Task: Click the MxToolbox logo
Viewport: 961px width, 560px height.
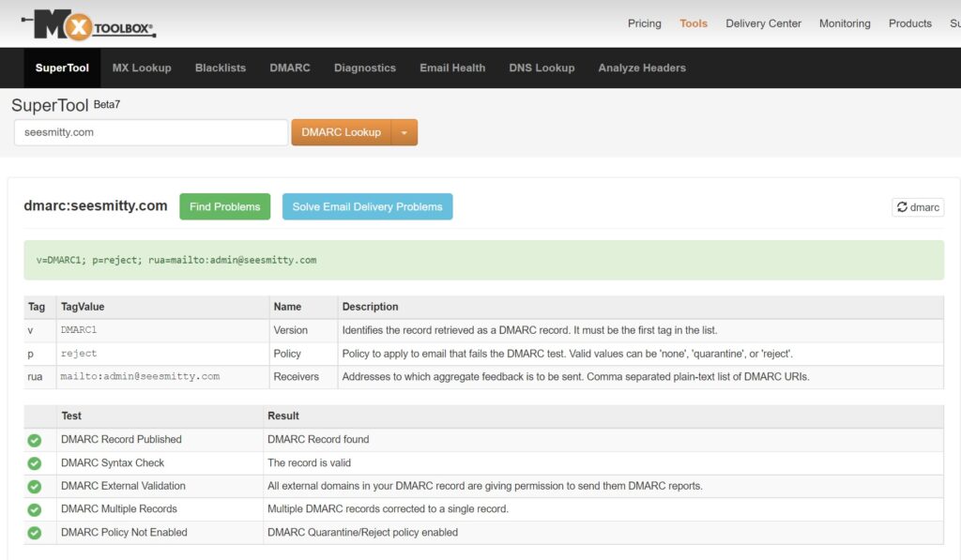Action: pyautogui.click(x=89, y=25)
